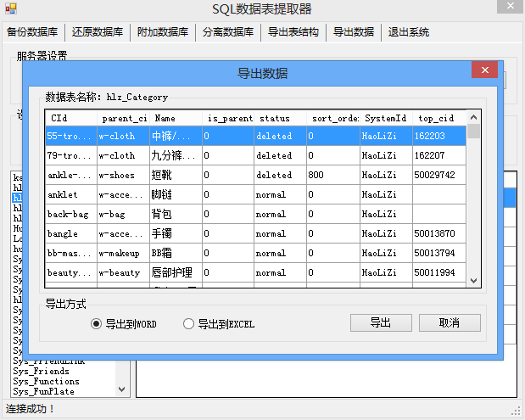Click top_cid cell 50013870
525x420 pixels.
pos(439,233)
